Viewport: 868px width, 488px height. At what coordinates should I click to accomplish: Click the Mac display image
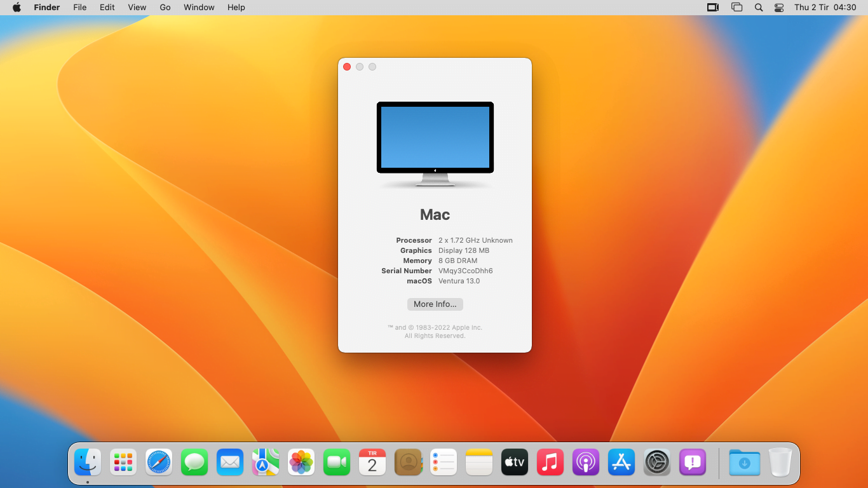[435, 144]
